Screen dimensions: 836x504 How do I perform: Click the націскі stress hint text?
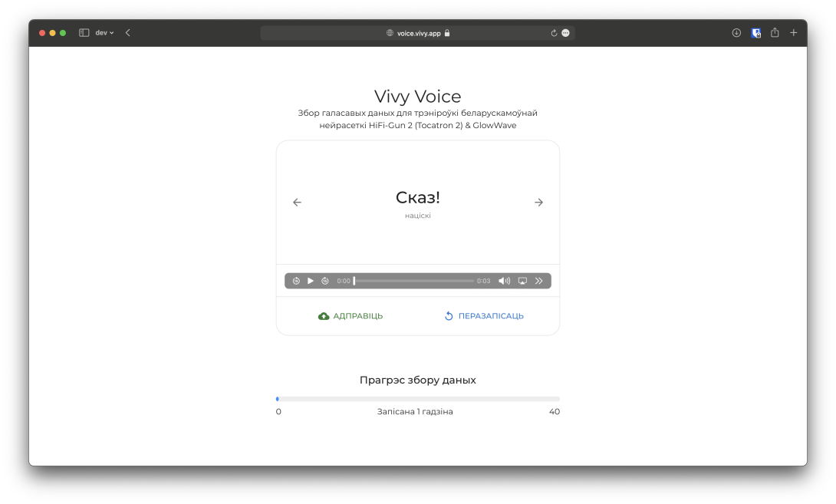[417, 216]
